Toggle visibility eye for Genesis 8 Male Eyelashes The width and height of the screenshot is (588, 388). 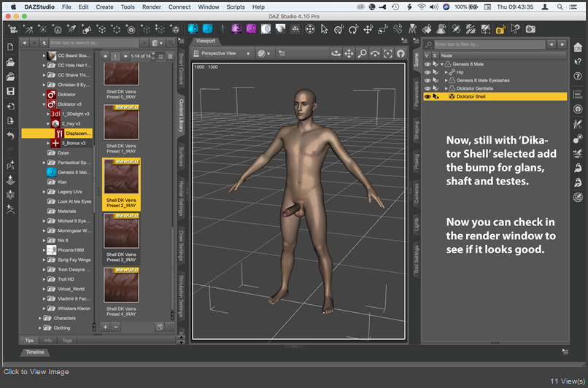pos(427,80)
